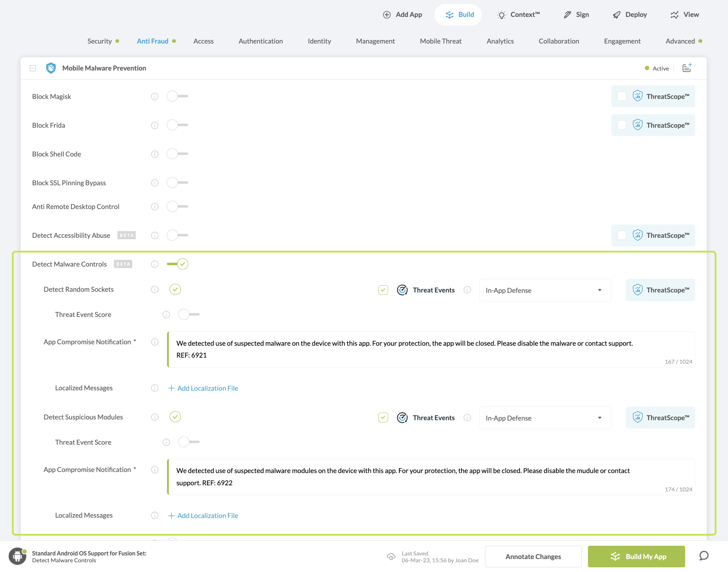
Task: Open the annotate notes icon beside Active
Action: [x=687, y=68]
